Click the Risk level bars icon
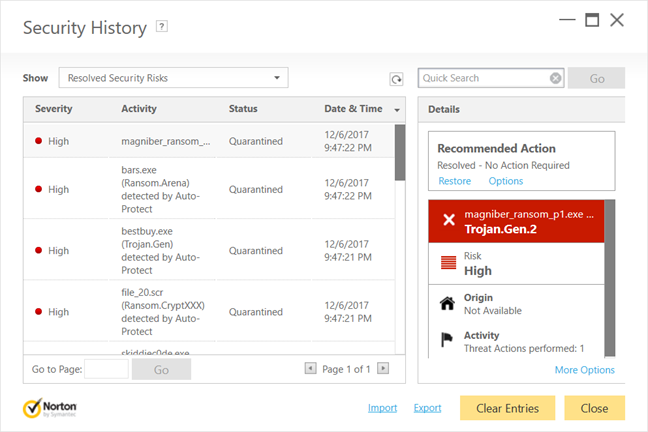This screenshot has width=648, height=432. point(448,263)
